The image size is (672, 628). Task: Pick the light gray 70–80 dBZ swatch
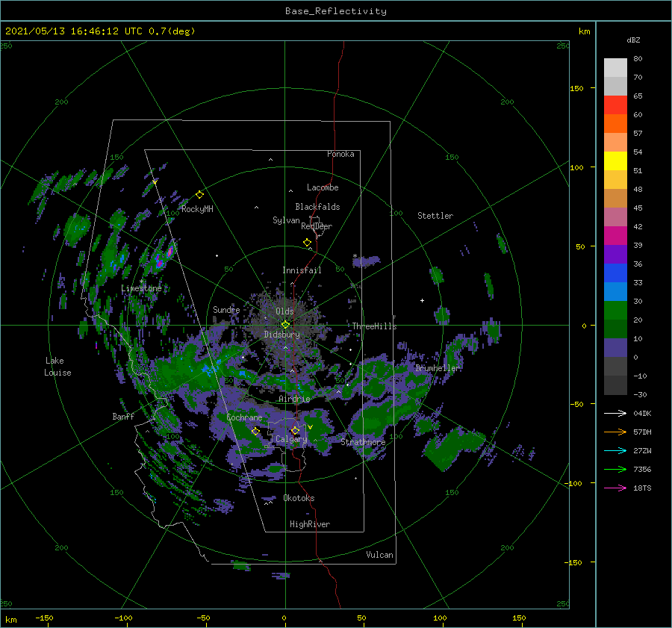tap(615, 68)
